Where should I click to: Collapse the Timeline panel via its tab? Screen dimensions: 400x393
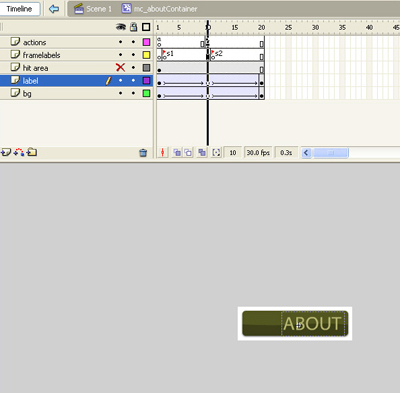(19, 9)
